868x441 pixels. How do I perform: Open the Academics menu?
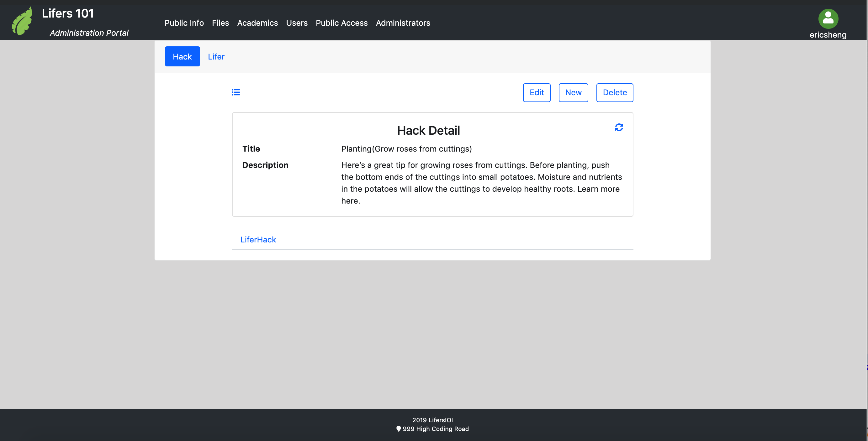(257, 23)
